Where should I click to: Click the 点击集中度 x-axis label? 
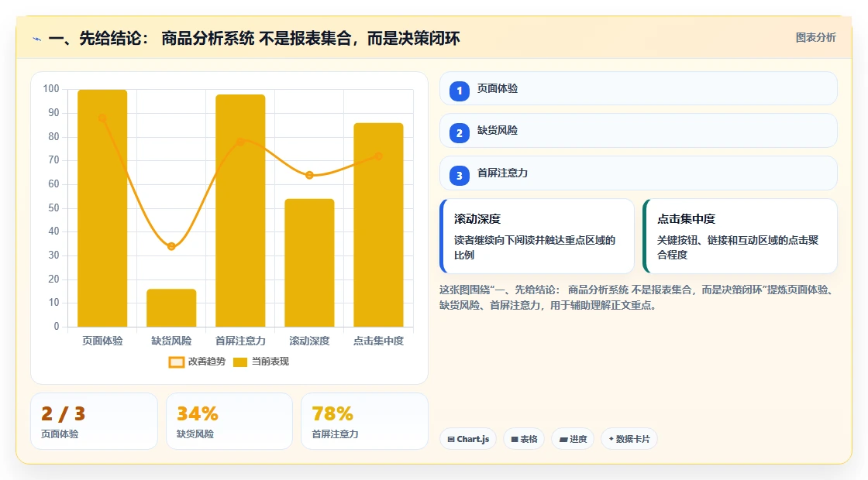(x=379, y=341)
